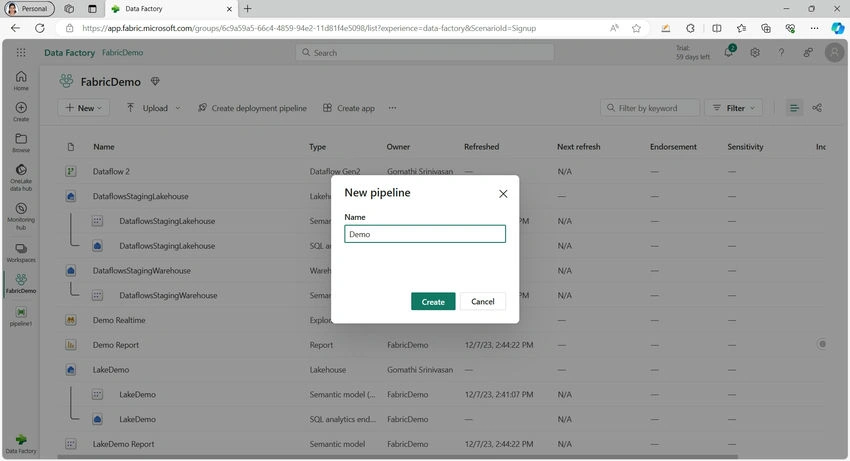
Task: Open the New dropdown button
Action: pos(84,108)
